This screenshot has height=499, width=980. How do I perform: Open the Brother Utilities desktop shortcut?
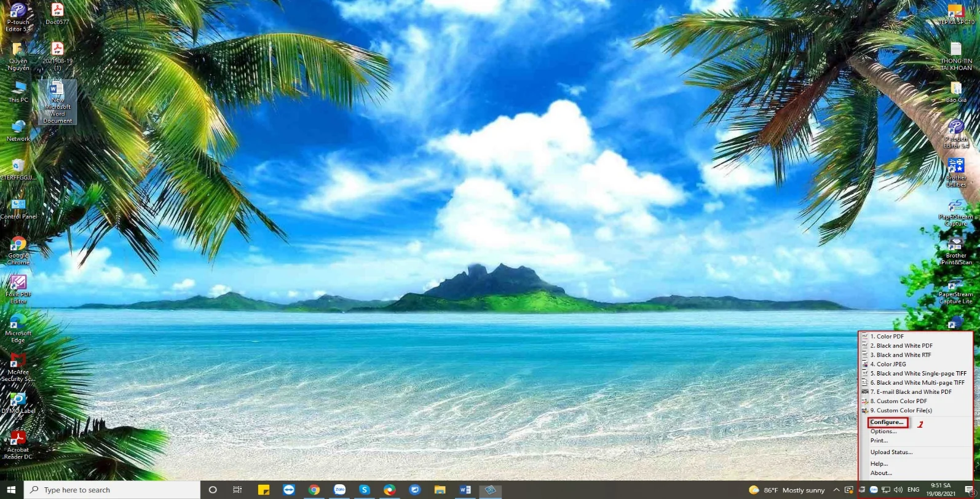pyautogui.click(x=955, y=171)
